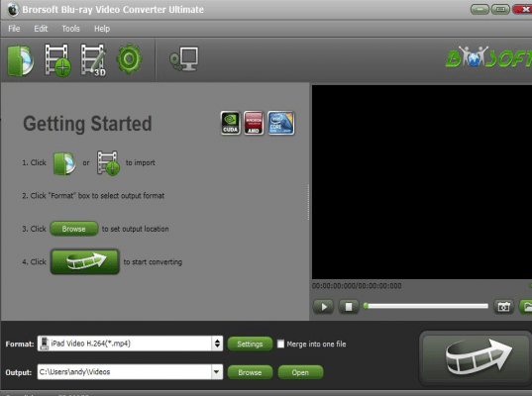The image size is (532, 396).
Task: Click the application icon in title bar
Action: [13, 9]
